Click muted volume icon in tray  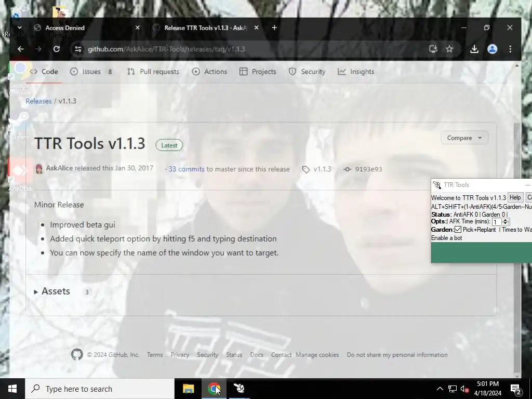click(464, 389)
